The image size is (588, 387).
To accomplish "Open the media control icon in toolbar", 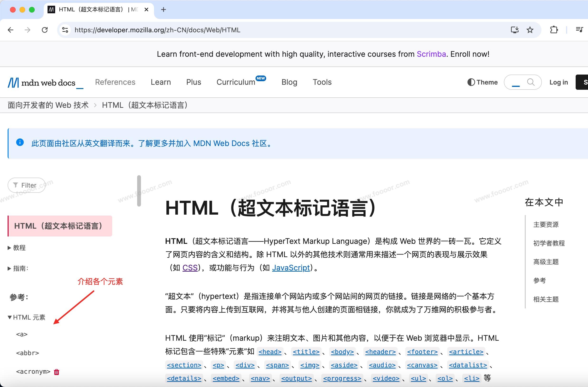I will 579,30.
